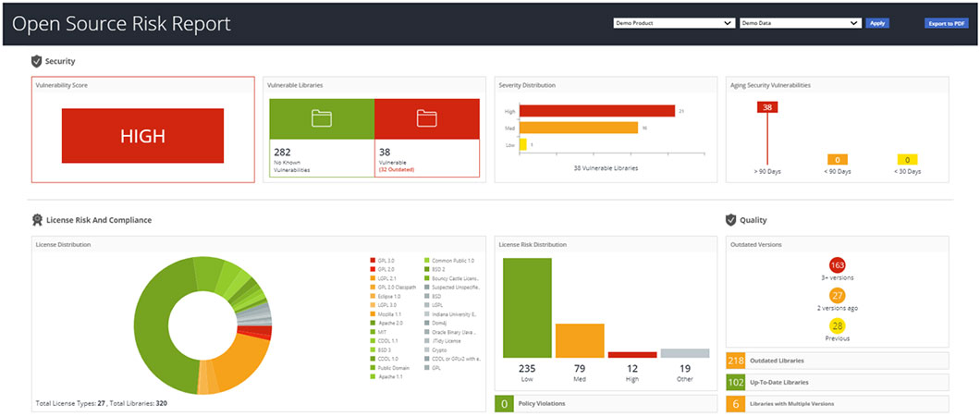The height and width of the screenshot is (417, 980).
Task: Click the orange 27 versions-ago circle
Action: point(837,295)
